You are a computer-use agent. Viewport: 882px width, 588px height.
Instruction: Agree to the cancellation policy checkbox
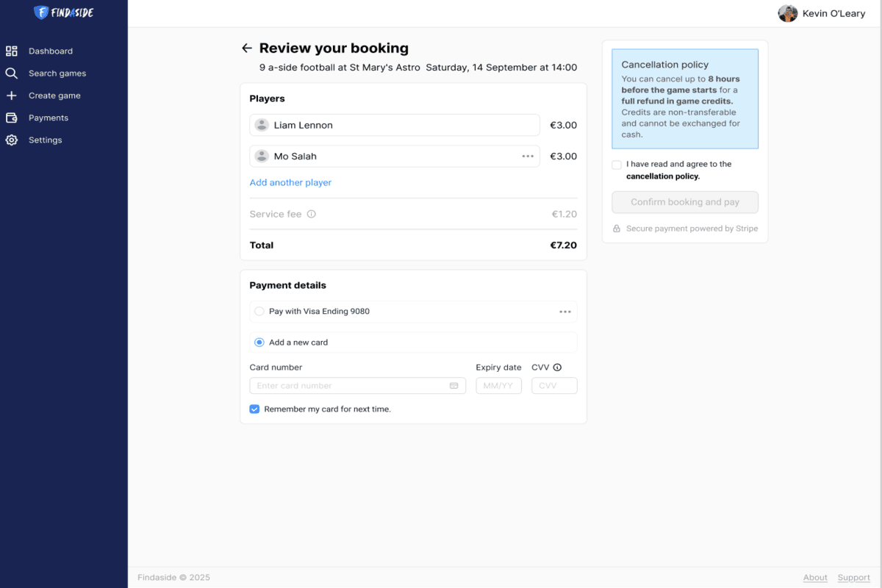(617, 165)
